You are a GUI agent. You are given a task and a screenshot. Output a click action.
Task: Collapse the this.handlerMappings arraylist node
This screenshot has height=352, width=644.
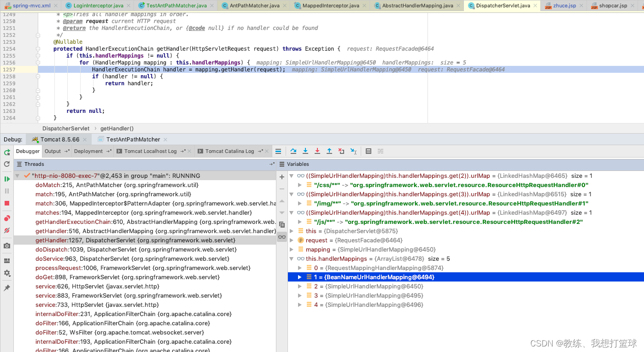(x=292, y=258)
